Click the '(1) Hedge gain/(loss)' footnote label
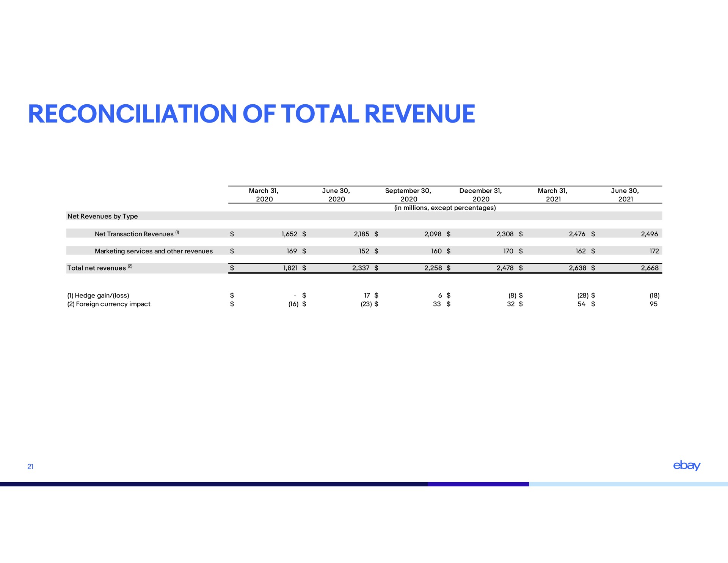Image resolution: width=728 pixels, height=563 pixels. 98,296
